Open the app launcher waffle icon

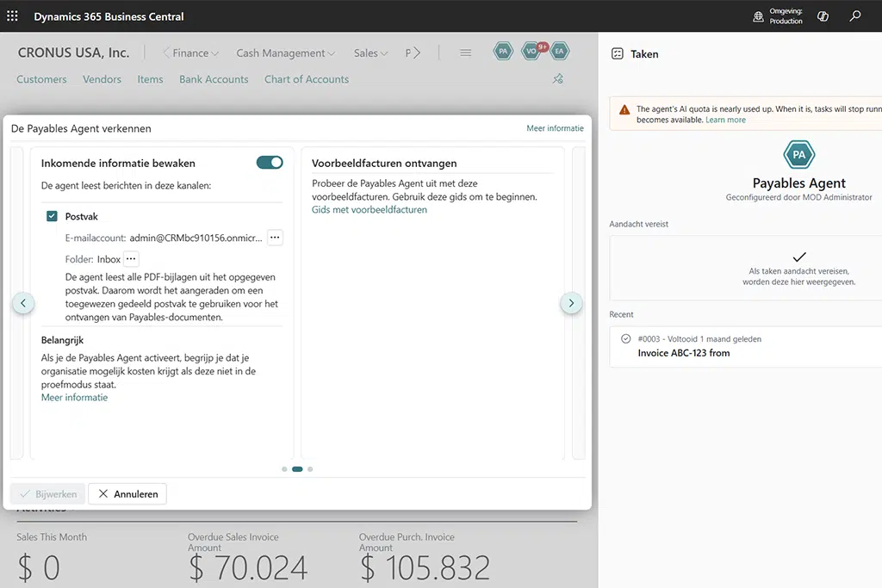12,15
